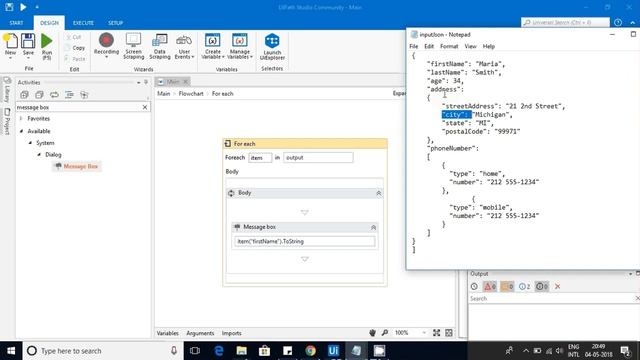Viewport: 640px width, 360px height.
Task: Save the workflow using the Save icon
Action: [28, 45]
